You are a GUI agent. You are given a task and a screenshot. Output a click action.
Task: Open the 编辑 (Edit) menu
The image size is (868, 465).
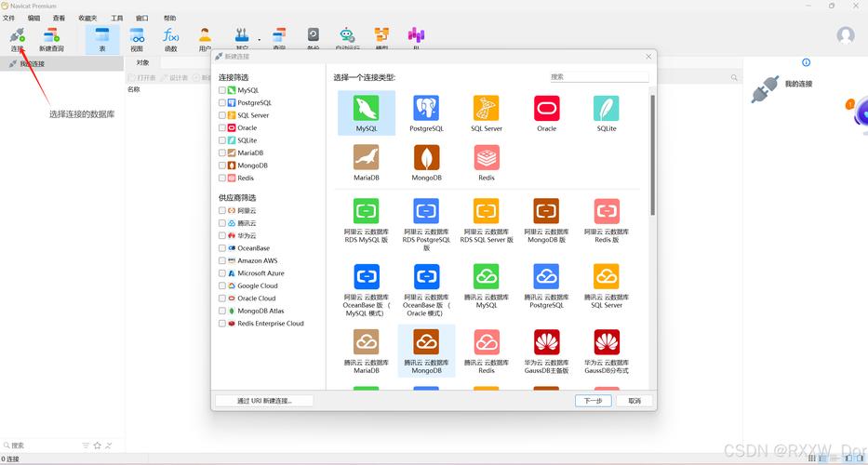33,19
